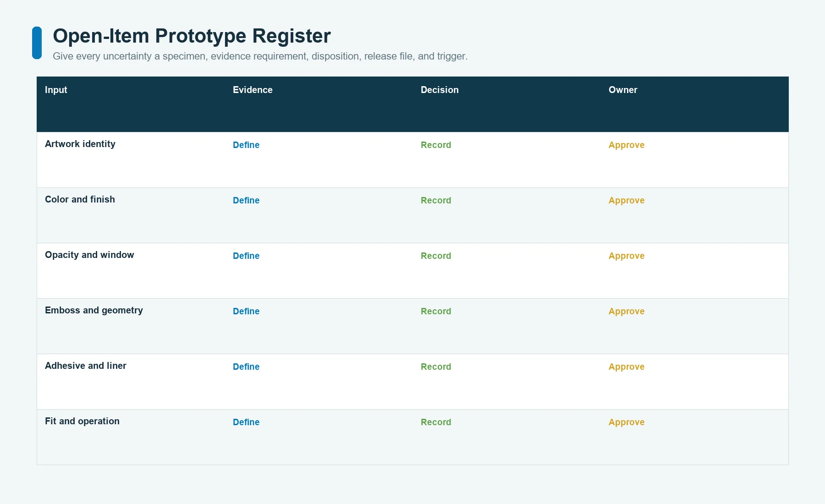The width and height of the screenshot is (825, 504).
Task: Select the Opacity and window row label
Action: tap(89, 255)
